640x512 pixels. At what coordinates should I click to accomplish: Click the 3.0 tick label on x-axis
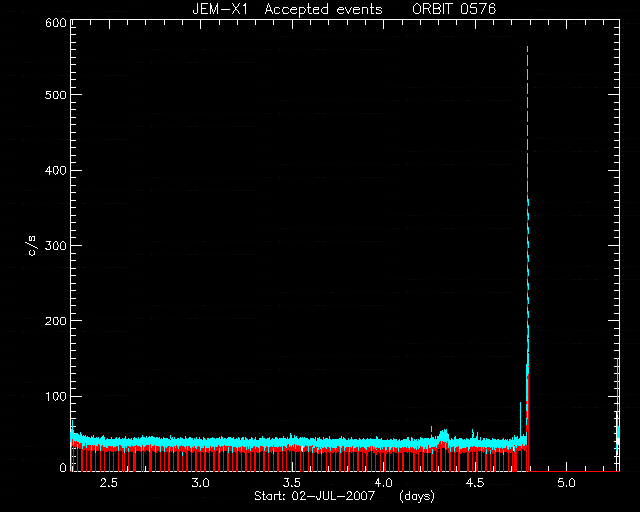[200, 483]
